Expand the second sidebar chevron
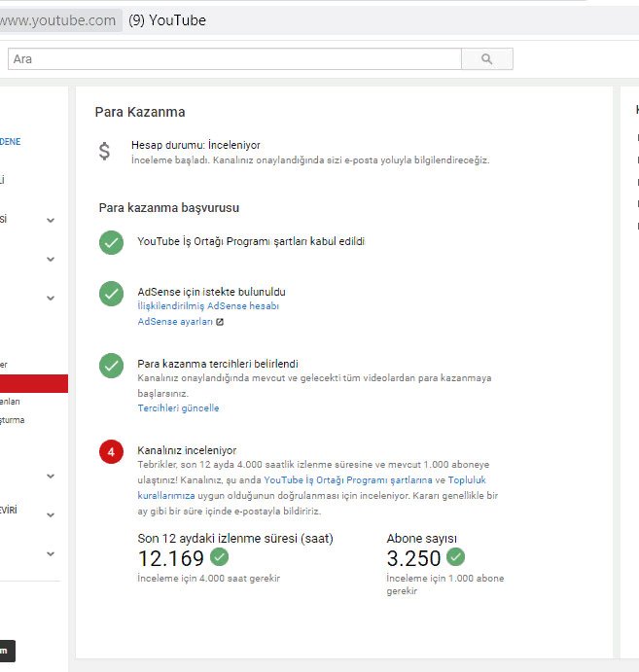The image size is (639, 672). tap(51, 260)
